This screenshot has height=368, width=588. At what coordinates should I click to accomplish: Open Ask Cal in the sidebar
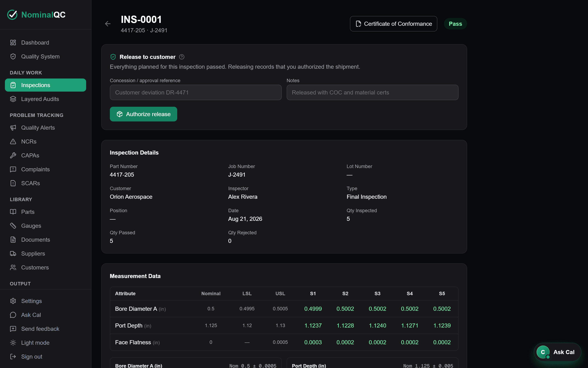[x=46, y=315]
